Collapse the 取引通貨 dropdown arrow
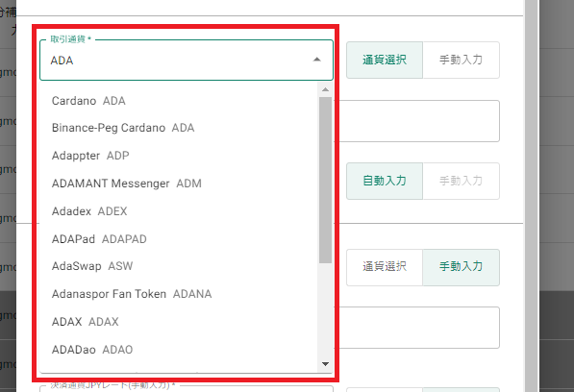The image size is (574, 392). pyautogui.click(x=317, y=60)
